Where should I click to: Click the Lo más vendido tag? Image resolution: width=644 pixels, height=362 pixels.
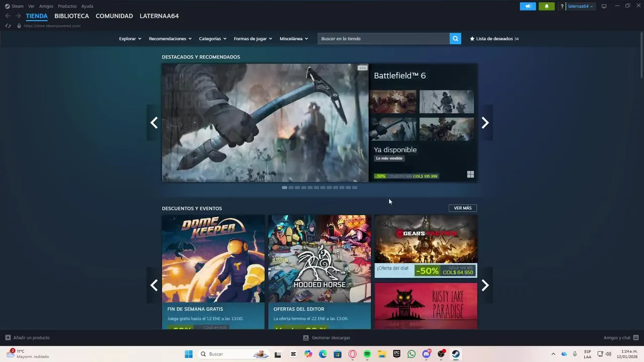coord(389,158)
